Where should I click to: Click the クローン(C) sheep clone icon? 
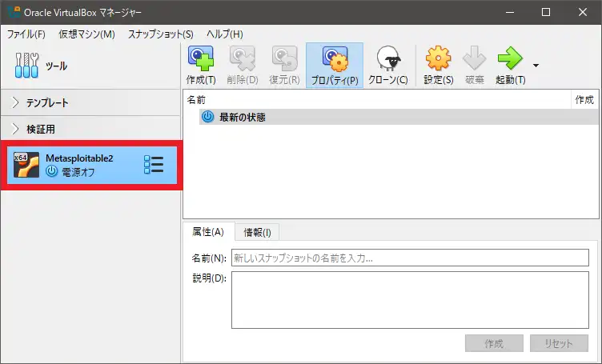tap(388, 59)
